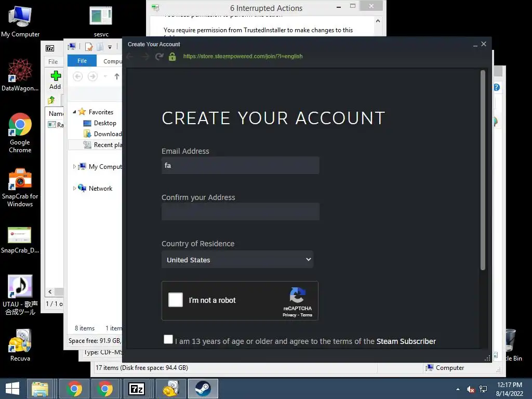This screenshot has width=532, height=399.
Task: Switch to 7-Zip taskbar button
Action: 137,389
